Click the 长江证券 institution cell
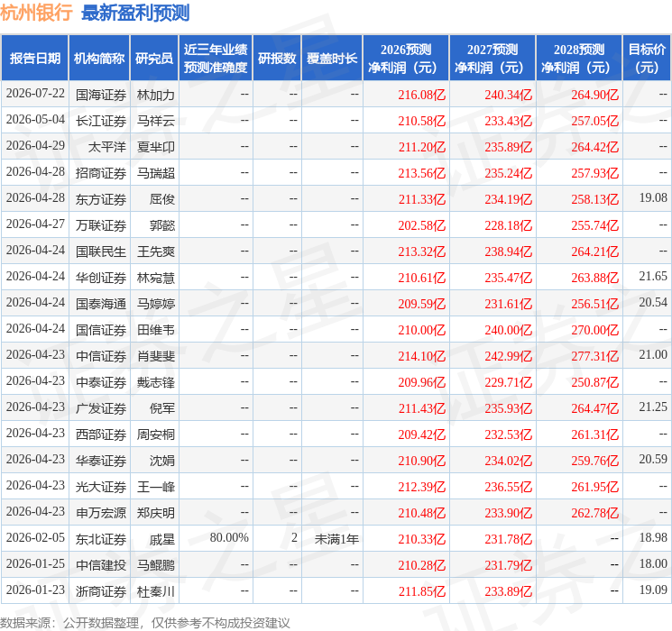 pos(101,121)
